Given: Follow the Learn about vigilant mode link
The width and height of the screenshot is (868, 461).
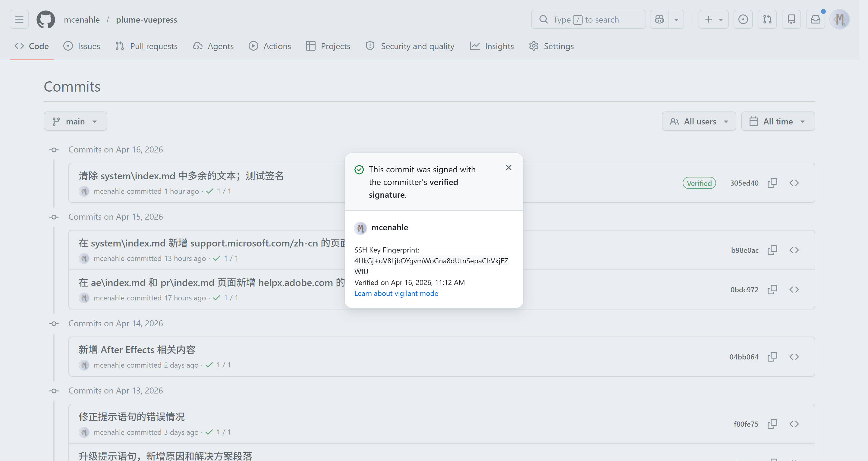Looking at the screenshot, I should point(396,293).
